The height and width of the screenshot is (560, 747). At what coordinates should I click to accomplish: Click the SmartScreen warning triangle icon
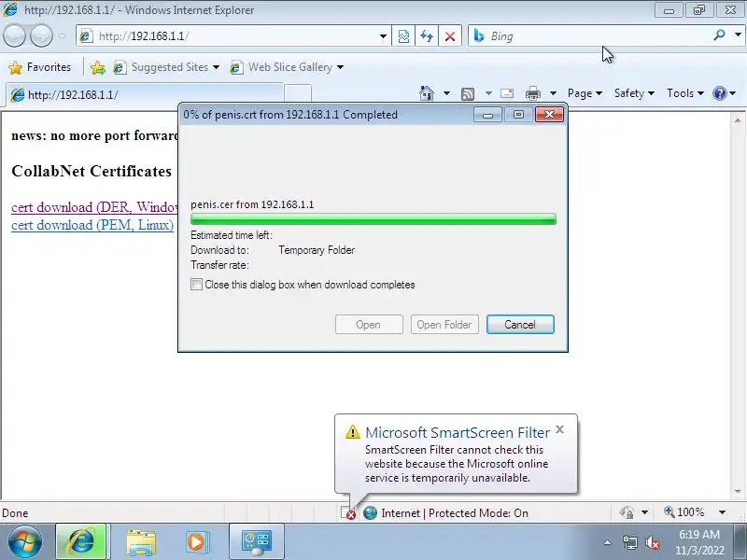pyautogui.click(x=353, y=432)
